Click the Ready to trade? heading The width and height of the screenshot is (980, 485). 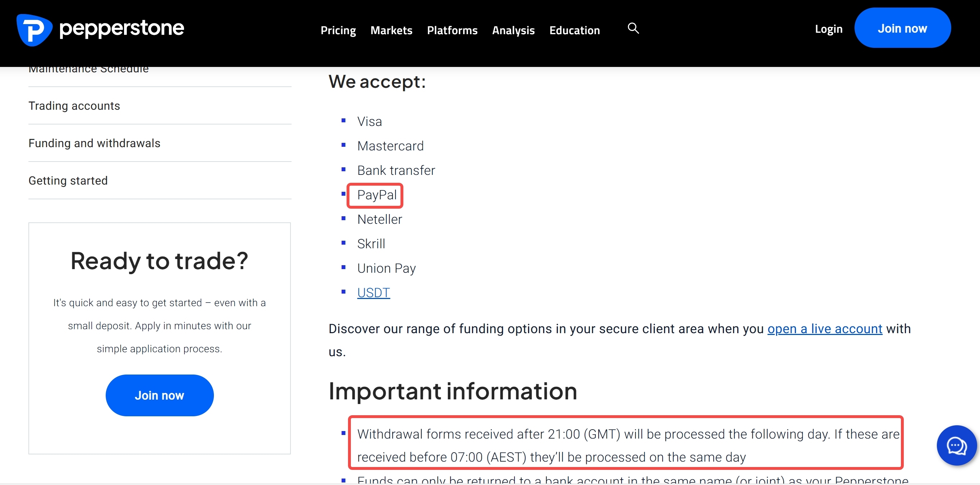pos(159,261)
